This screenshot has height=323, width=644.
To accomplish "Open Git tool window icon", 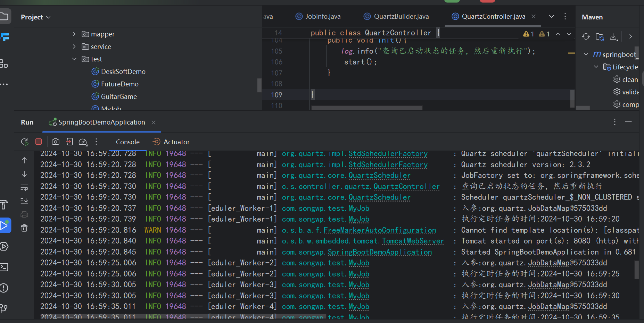I will [x=4, y=308].
